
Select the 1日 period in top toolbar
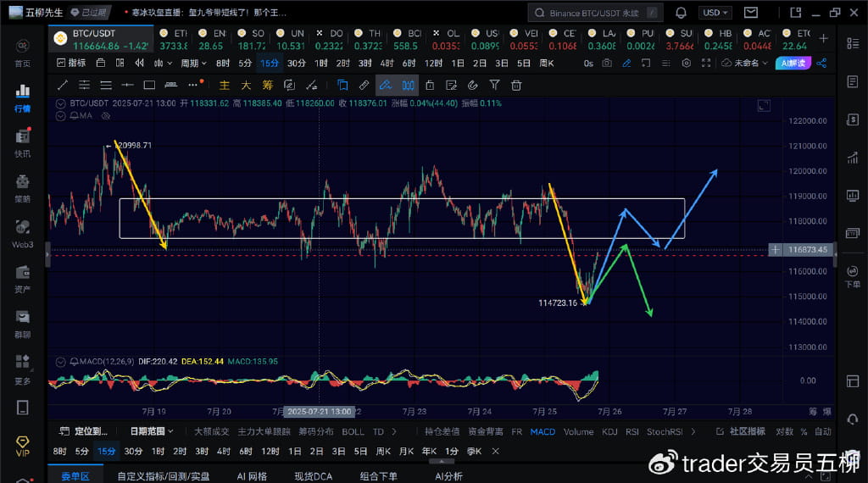(458, 63)
